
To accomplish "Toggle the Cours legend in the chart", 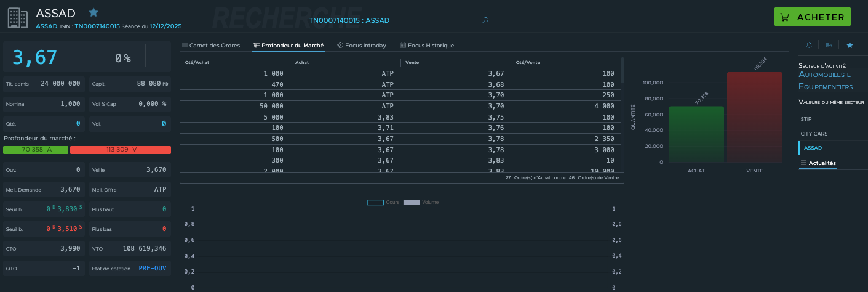I will (x=375, y=202).
